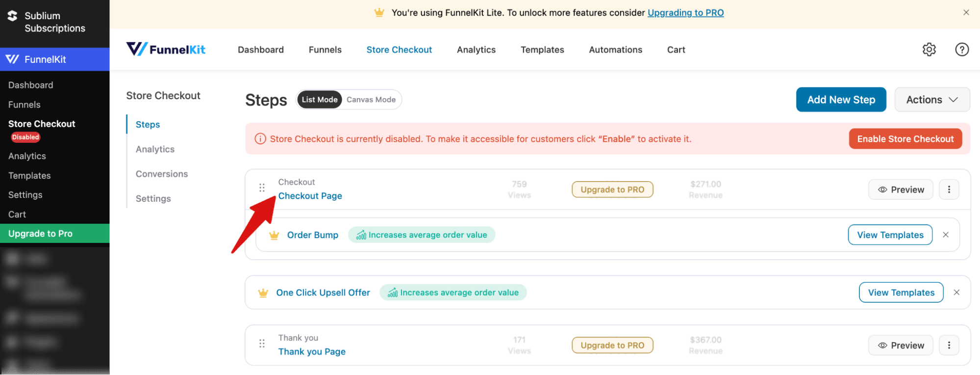Preview the Thank you Page
Screen dimensions: 980x375
click(x=901, y=345)
